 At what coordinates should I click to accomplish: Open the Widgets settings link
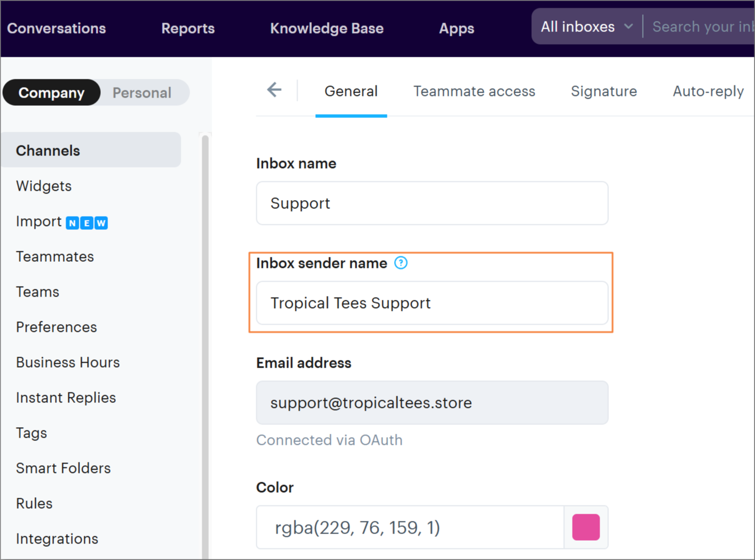pyautogui.click(x=44, y=186)
